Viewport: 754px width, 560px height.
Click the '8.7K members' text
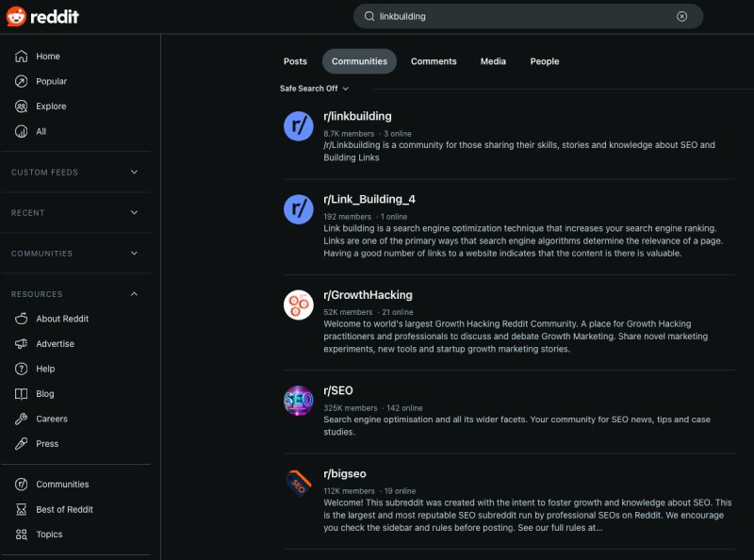(x=349, y=134)
